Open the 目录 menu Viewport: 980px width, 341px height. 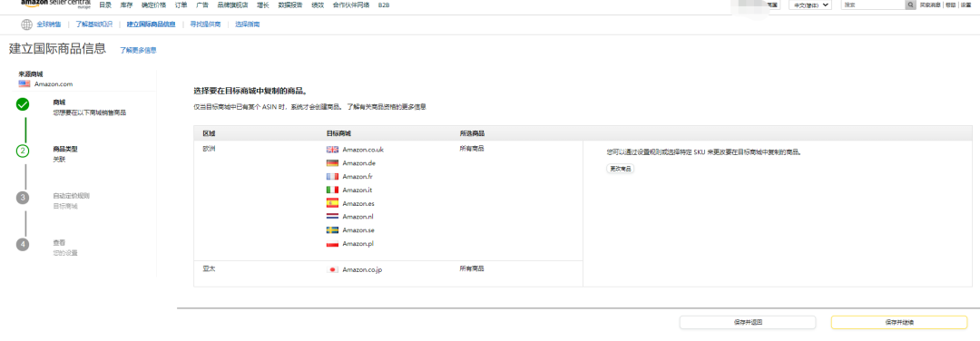[105, 5]
